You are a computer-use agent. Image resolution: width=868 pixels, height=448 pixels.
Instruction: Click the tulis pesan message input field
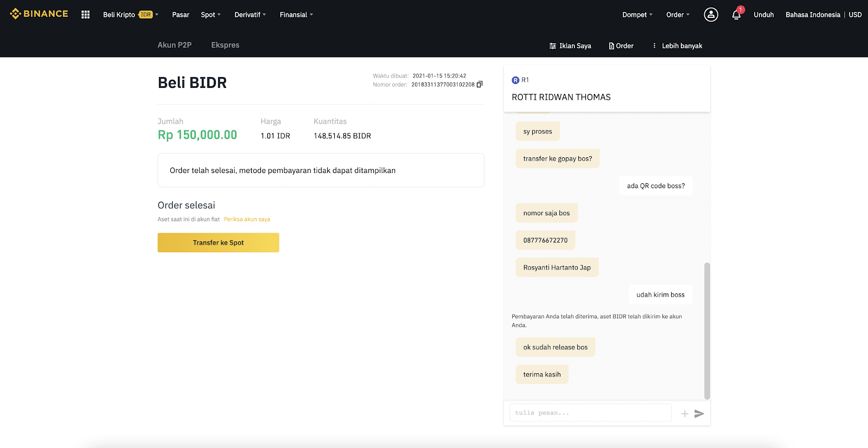pos(590,413)
